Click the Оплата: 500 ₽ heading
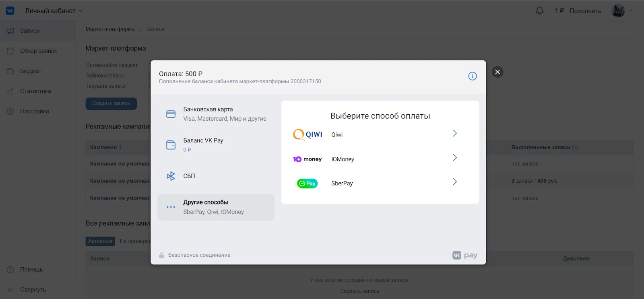Image resolution: width=644 pixels, height=299 pixels. [181, 74]
